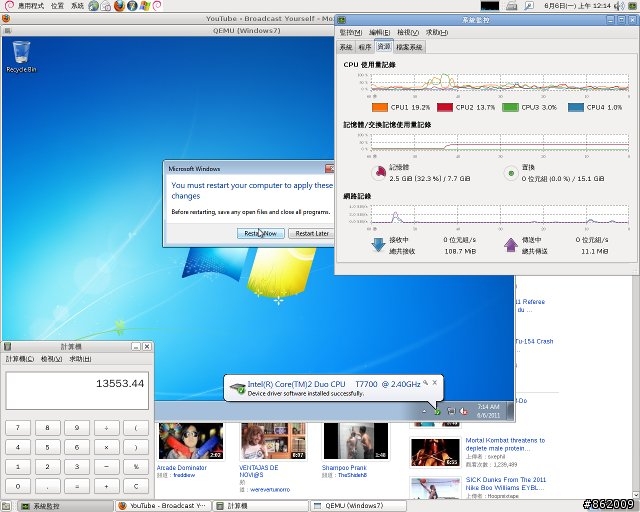
Task: Open the 編輯(E) menu in System Monitor
Action: point(380,32)
